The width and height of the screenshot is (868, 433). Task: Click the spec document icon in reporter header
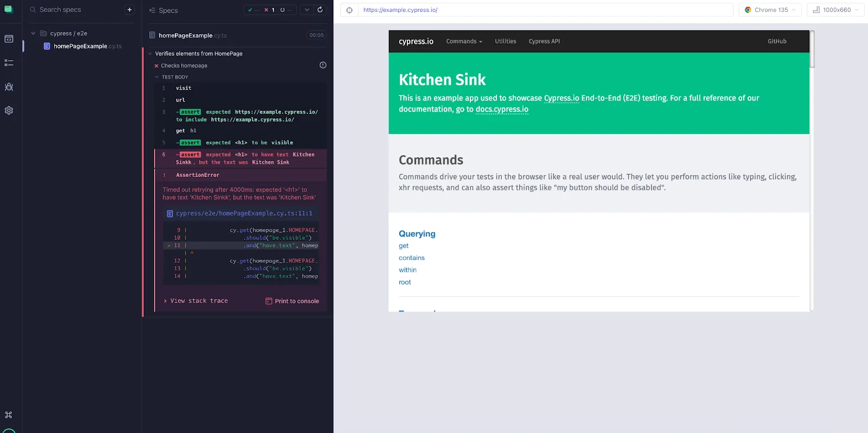point(152,35)
